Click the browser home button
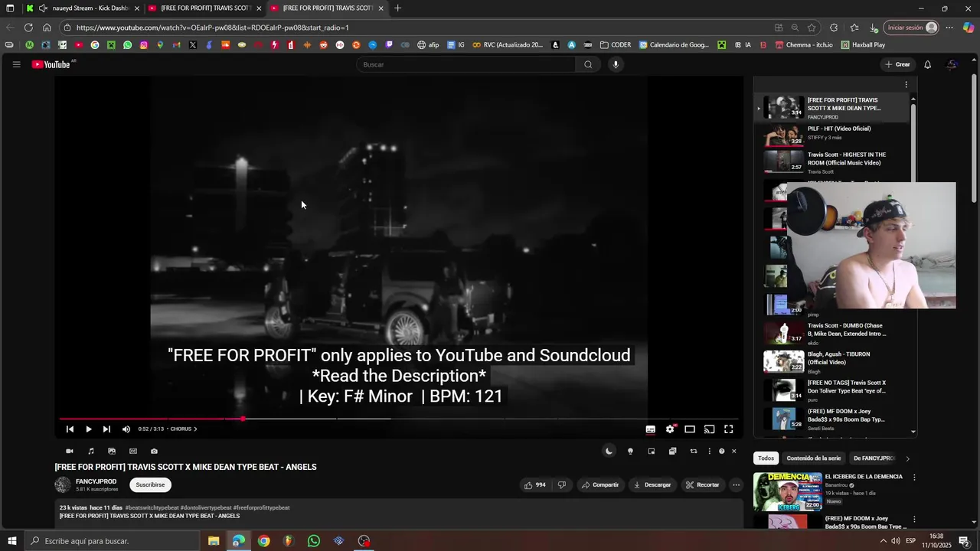Viewport: 980px width, 551px height. [x=47, y=28]
